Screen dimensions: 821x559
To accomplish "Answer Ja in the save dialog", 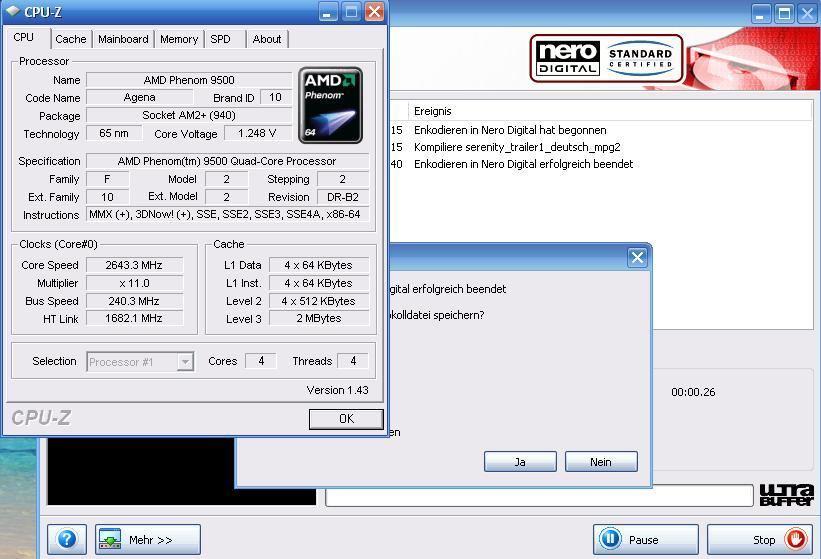I will click(x=520, y=462).
